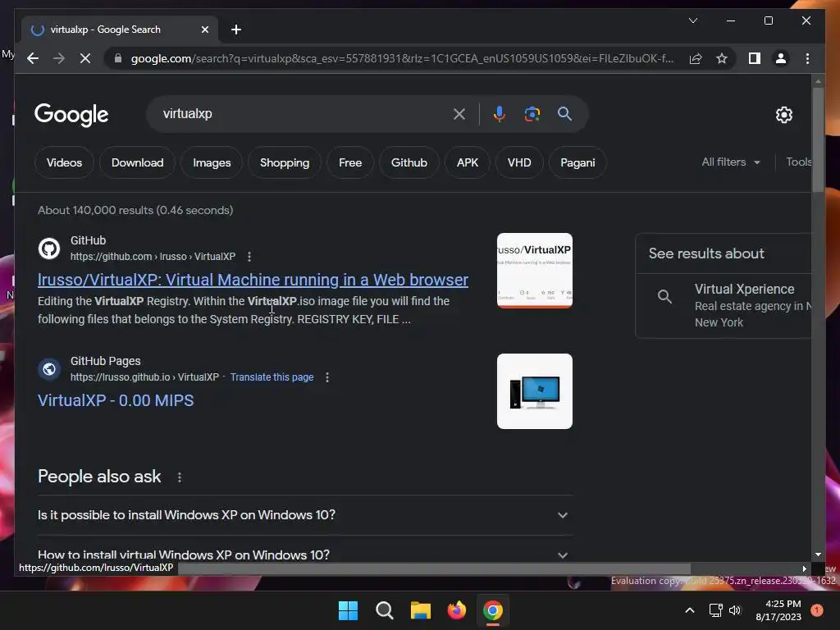Open Chrome three-dot menu
Image resolution: width=840 pixels, height=630 pixels.
[x=807, y=58]
